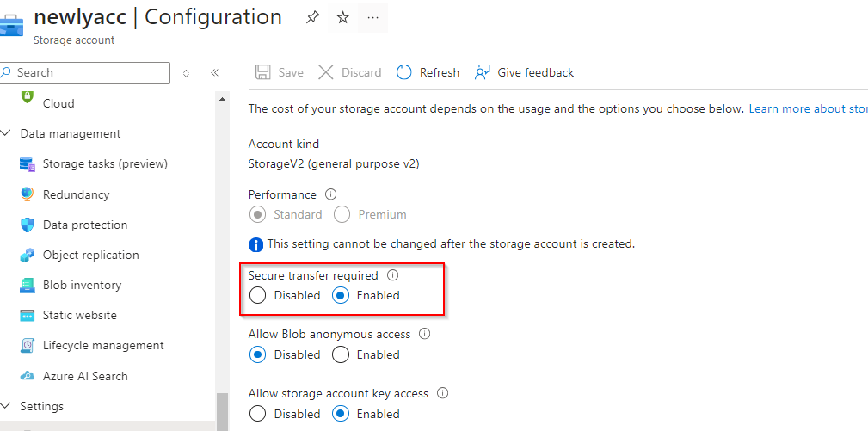Click the Give feedback icon
The height and width of the screenshot is (431, 868).
(483, 72)
